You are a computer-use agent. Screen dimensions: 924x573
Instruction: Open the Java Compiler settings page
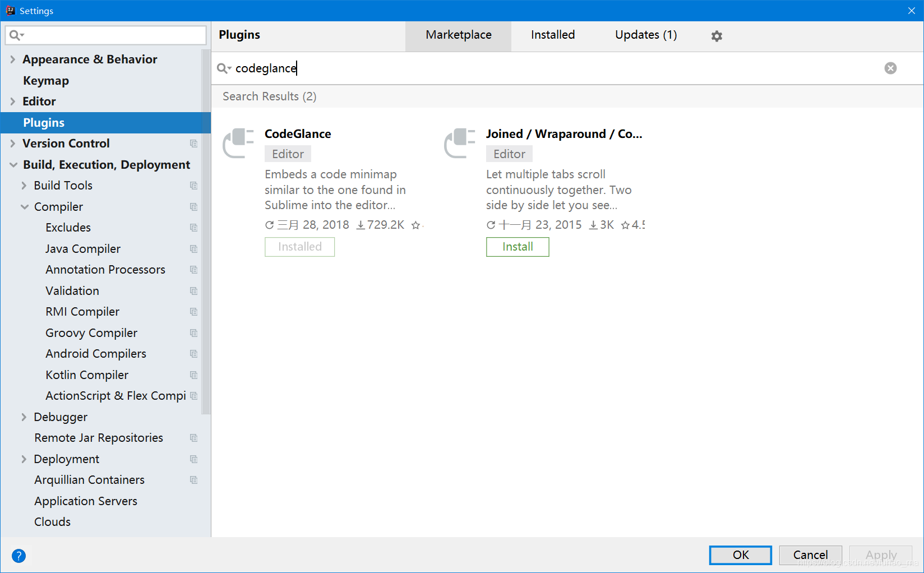[x=83, y=249]
